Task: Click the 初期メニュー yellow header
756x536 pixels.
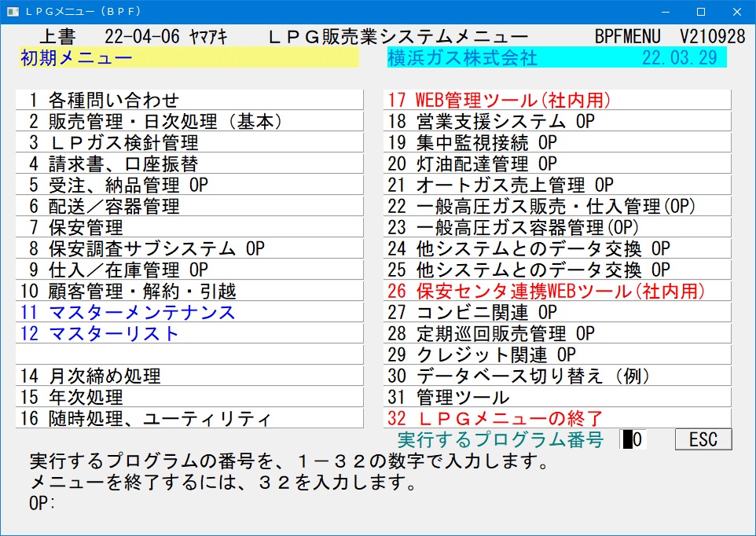Action: point(189,57)
